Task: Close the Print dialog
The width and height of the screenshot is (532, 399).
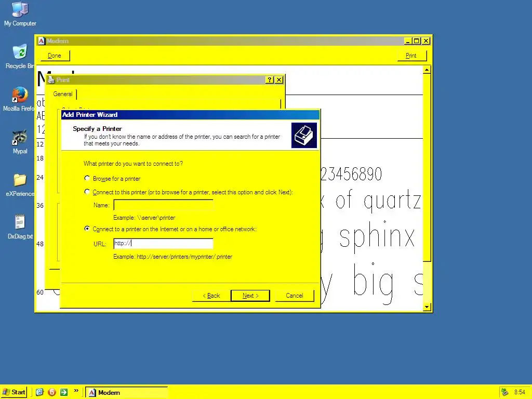Action: (x=279, y=79)
